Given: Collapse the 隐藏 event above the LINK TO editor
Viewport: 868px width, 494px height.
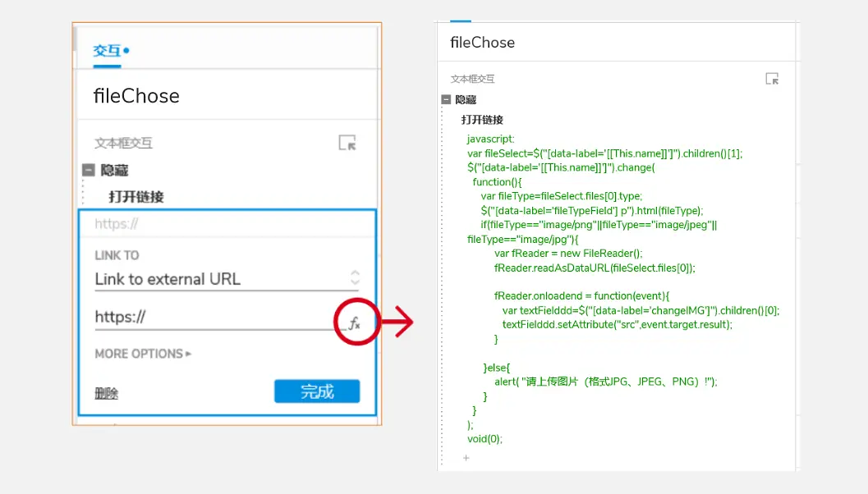Looking at the screenshot, I should click(x=88, y=170).
